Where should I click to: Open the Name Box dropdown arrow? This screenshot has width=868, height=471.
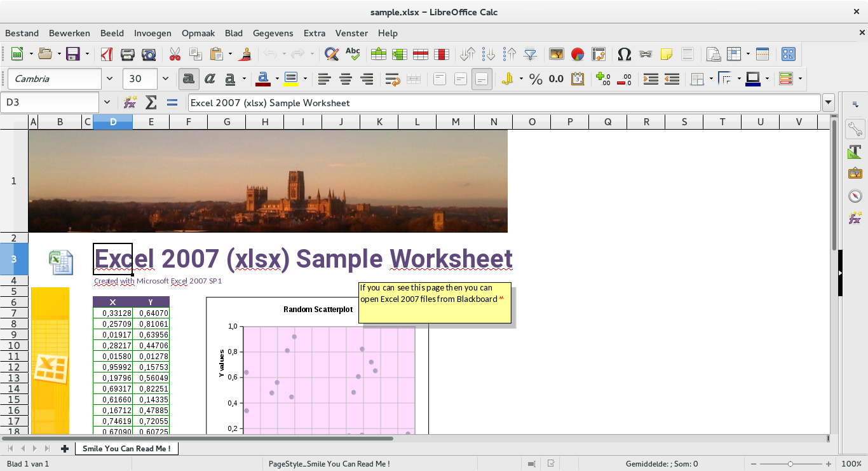tap(107, 102)
